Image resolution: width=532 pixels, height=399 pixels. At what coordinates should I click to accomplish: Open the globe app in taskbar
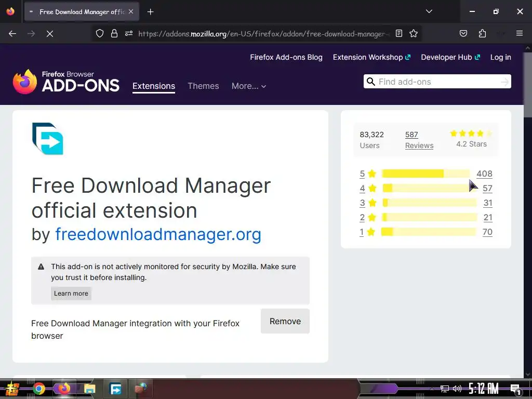coord(141,389)
